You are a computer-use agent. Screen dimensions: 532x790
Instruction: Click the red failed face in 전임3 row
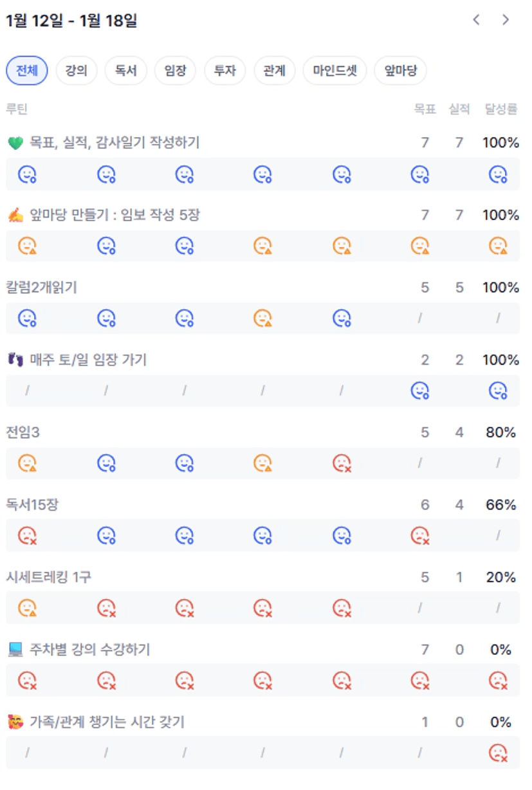click(x=342, y=463)
